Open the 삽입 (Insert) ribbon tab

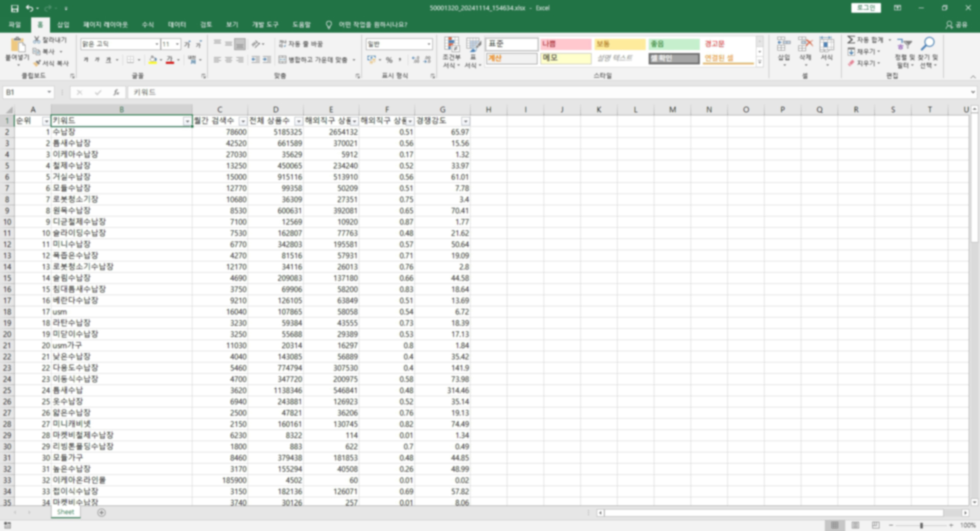pos(63,25)
